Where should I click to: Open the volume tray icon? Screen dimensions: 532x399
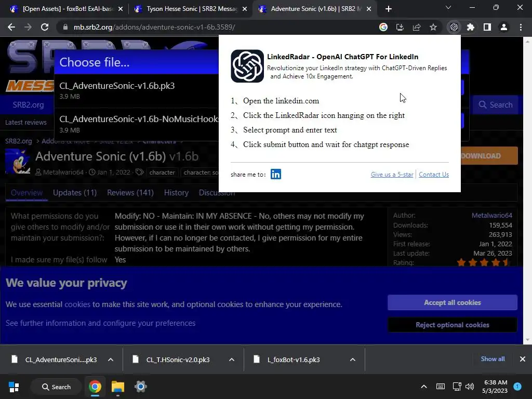[470, 387]
